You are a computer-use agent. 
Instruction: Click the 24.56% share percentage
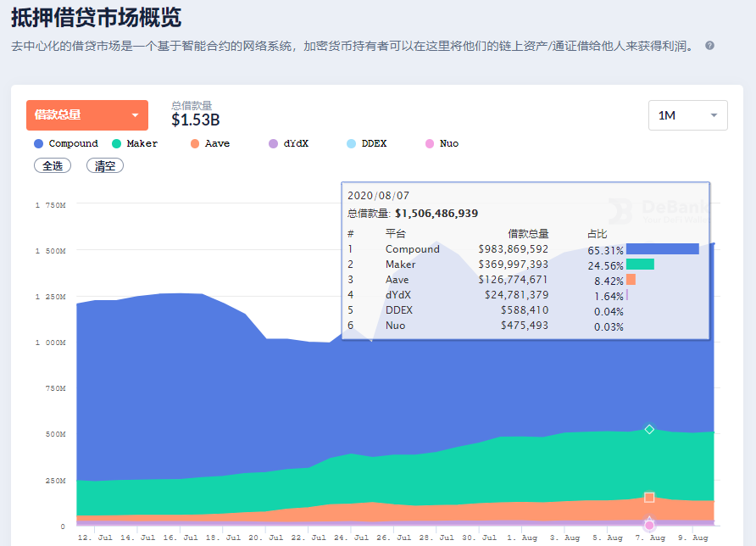[x=606, y=265]
